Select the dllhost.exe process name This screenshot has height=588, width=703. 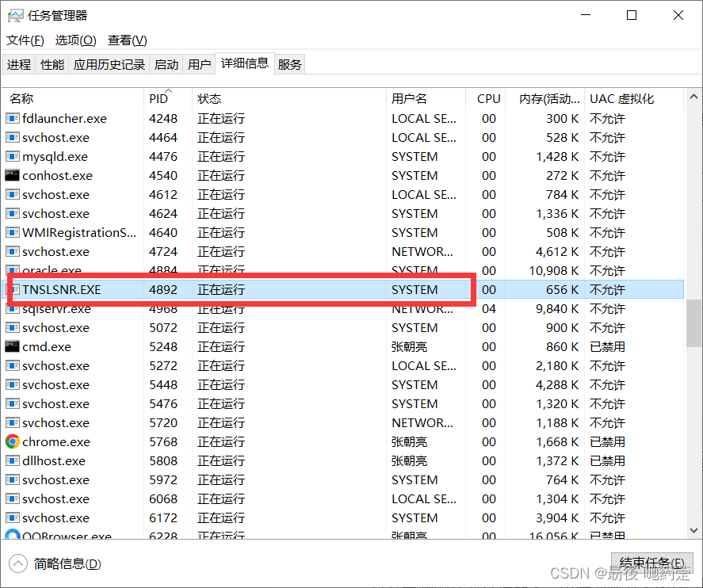pos(54,460)
